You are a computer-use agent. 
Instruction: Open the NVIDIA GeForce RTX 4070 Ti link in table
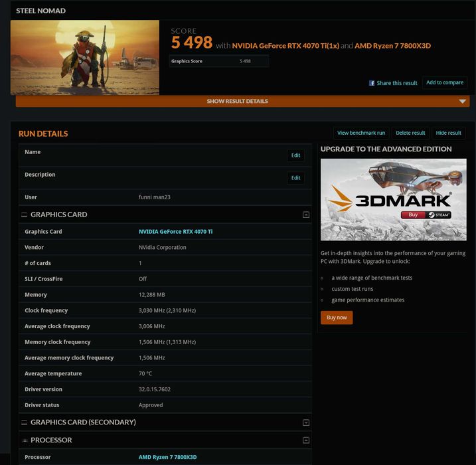point(175,231)
